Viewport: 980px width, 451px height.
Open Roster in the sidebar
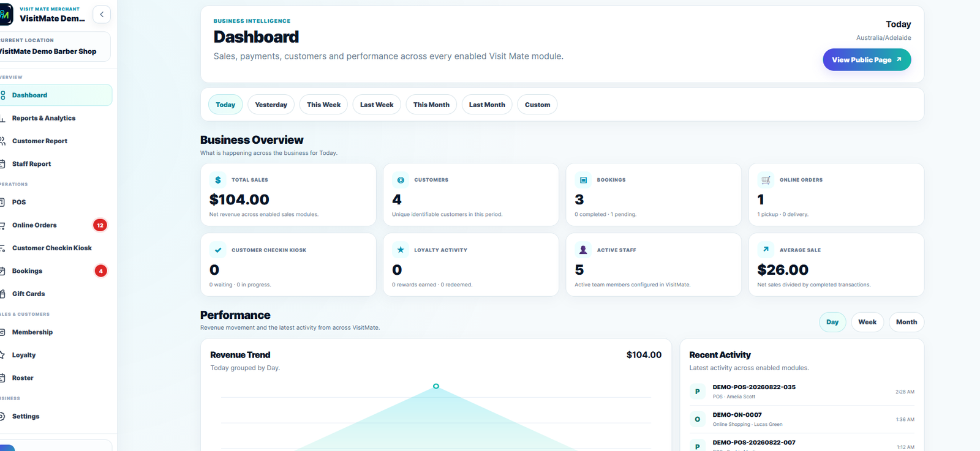coord(55,378)
